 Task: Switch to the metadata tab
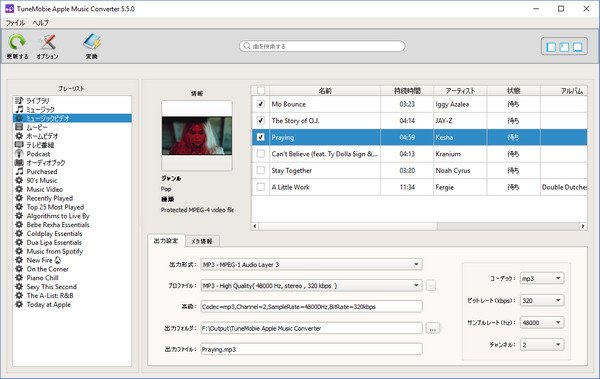pyautogui.click(x=202, y=241)
